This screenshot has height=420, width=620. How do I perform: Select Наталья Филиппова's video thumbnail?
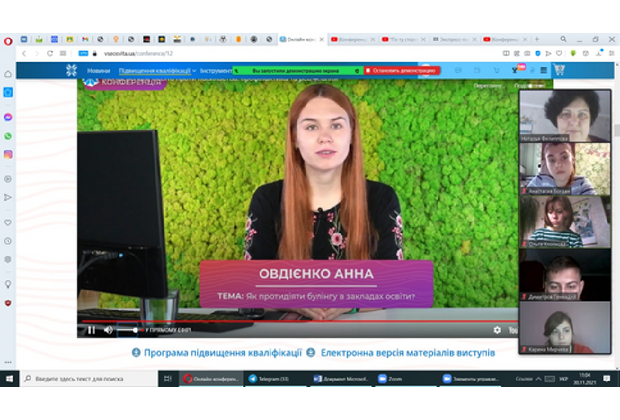[x=565, y=116]
